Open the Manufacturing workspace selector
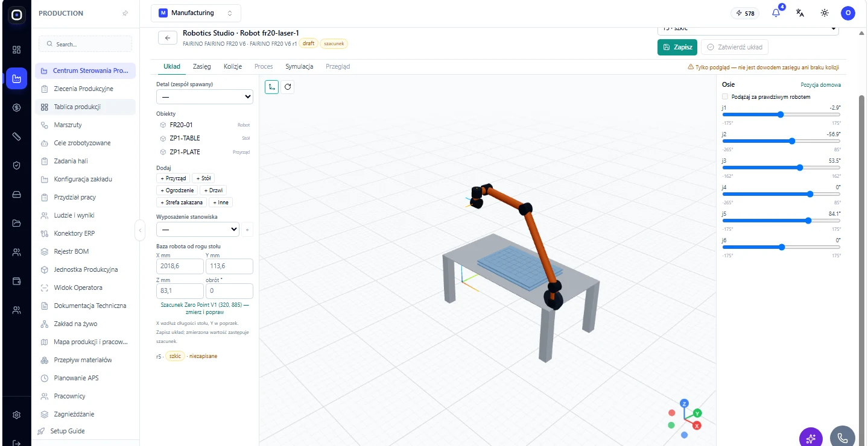This screenshot has width=868, height=446. (x=196, y=13)
